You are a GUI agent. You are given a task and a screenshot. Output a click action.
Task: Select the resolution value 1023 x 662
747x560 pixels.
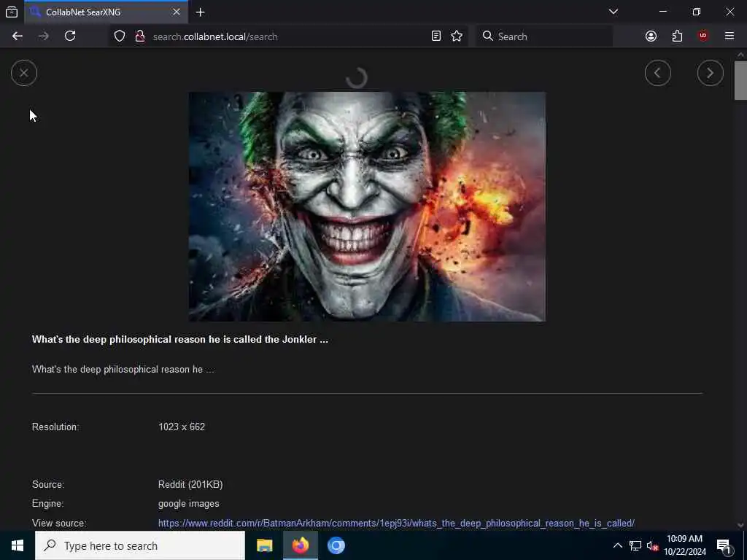point(182,427)
